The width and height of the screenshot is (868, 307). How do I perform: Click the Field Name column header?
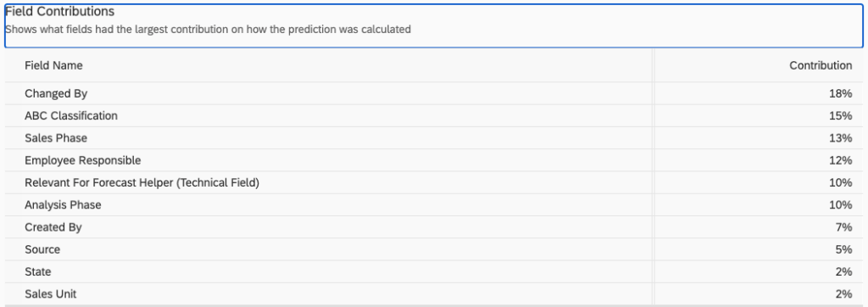click(53, 65)
